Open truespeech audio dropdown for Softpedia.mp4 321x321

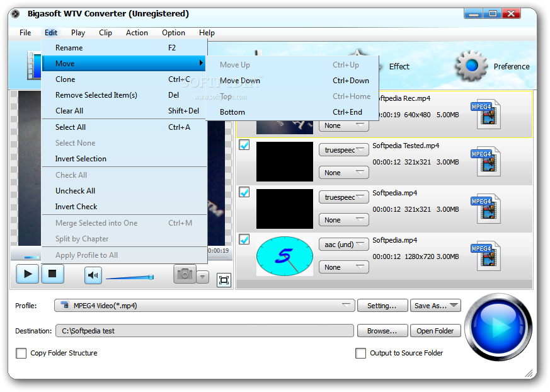pos(344,197)
